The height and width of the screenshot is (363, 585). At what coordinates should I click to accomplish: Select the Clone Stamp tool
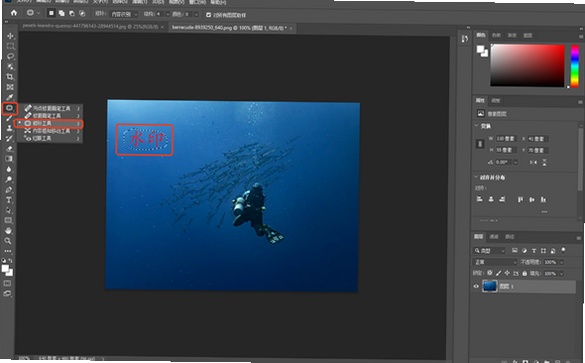(9, 128)
